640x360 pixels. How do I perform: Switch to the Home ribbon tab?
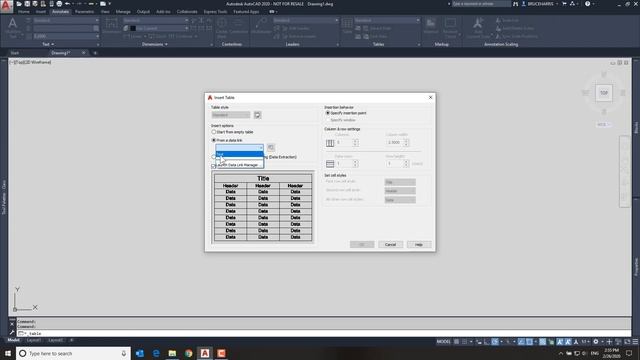[24, 12]
